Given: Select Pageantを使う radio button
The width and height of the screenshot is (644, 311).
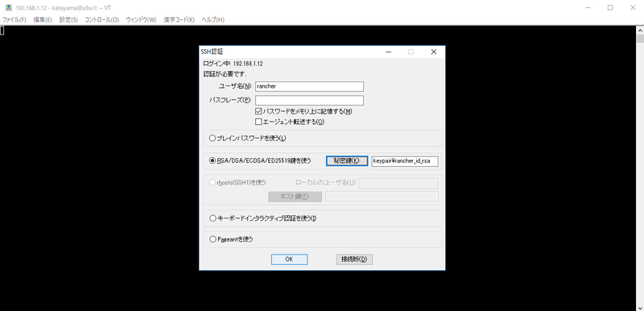Looking at the screenshot, I should 213,239.
